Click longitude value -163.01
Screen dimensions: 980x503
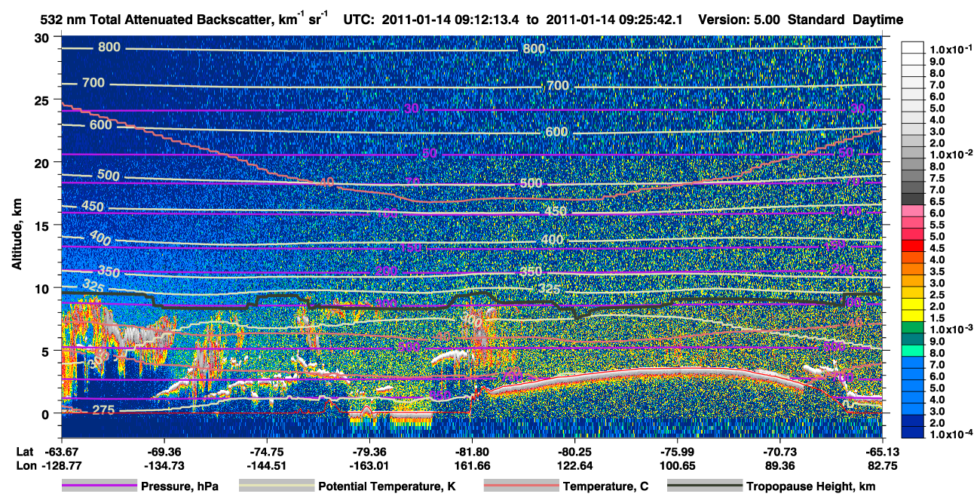click(369, 465)
